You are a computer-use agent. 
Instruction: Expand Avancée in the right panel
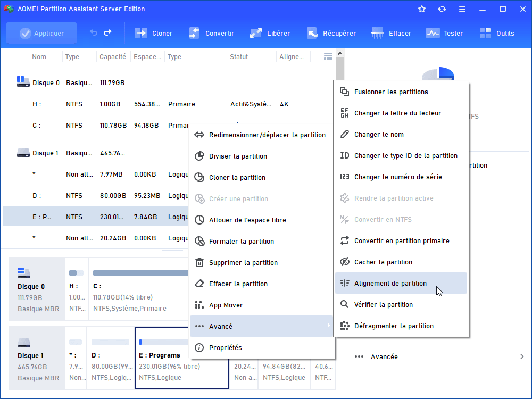pos(439,356)
